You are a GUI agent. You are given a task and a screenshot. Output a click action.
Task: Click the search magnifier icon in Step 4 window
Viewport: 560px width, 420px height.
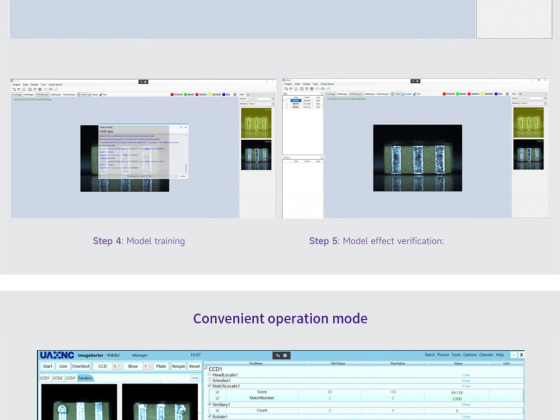(x=273, y=99)
